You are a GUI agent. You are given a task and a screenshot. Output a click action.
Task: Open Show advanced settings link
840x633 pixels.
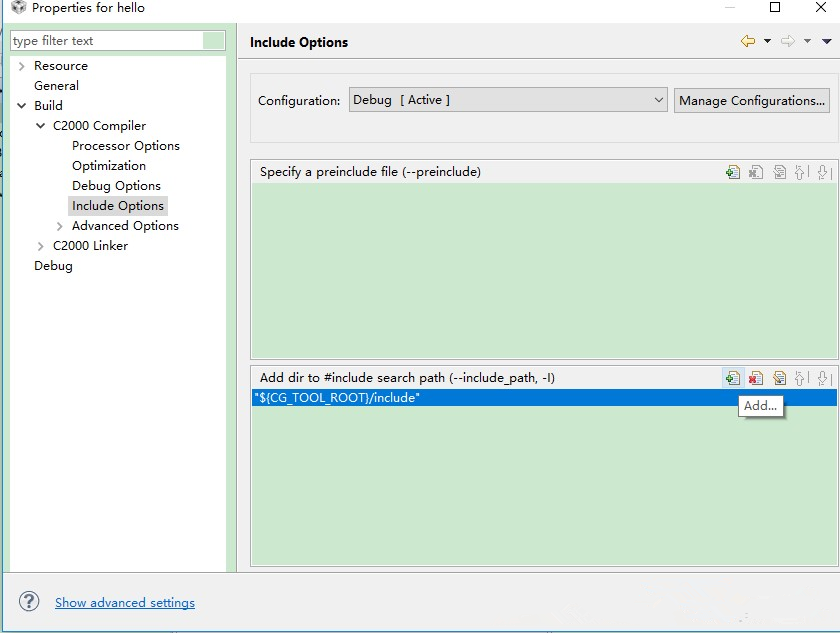(125, 602)
